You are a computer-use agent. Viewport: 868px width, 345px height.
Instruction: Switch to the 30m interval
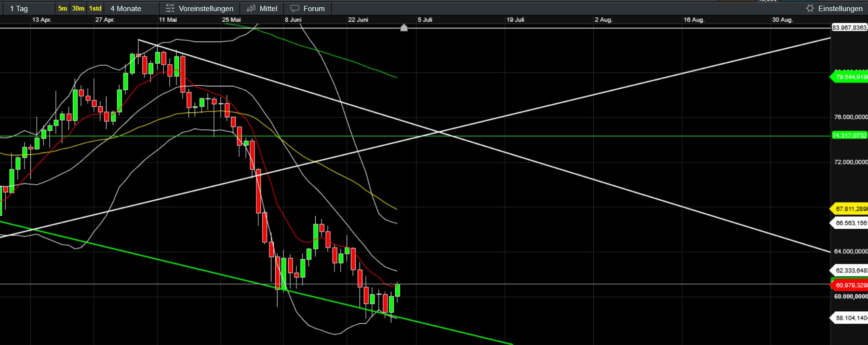click(x=78, y=8)
